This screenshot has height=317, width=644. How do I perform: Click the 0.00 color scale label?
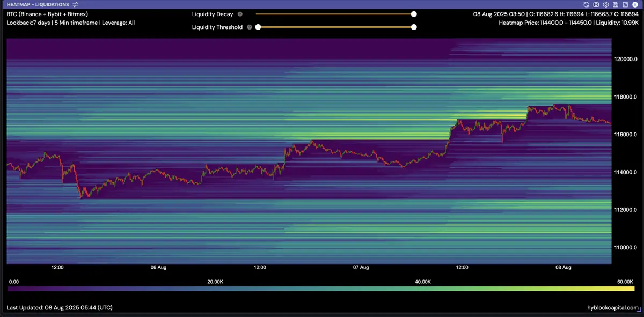click(x=14, y=282)
